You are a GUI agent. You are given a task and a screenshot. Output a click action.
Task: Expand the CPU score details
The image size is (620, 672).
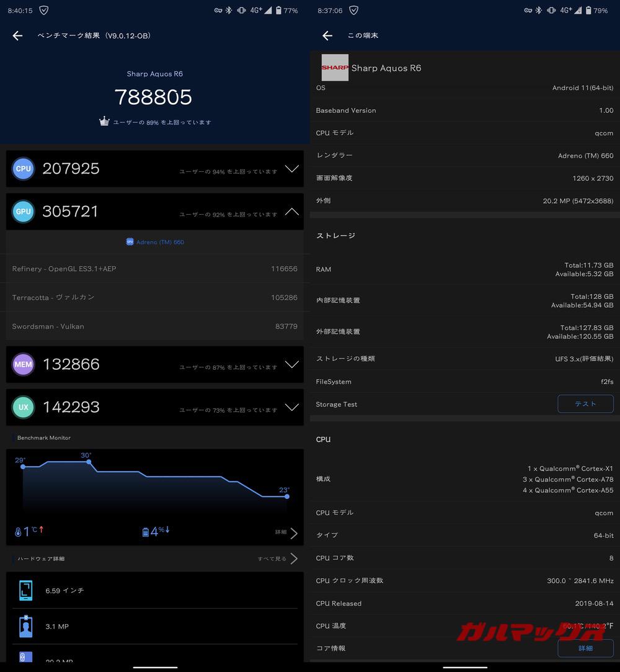point(291,168)
